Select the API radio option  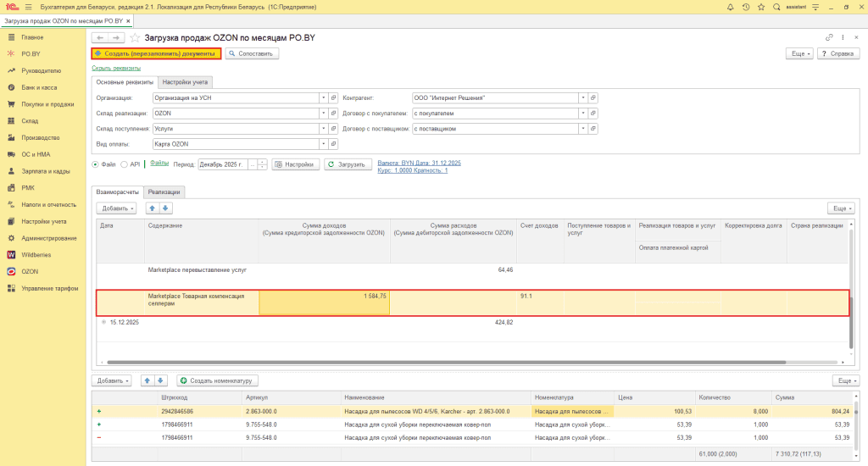(124, 164)
